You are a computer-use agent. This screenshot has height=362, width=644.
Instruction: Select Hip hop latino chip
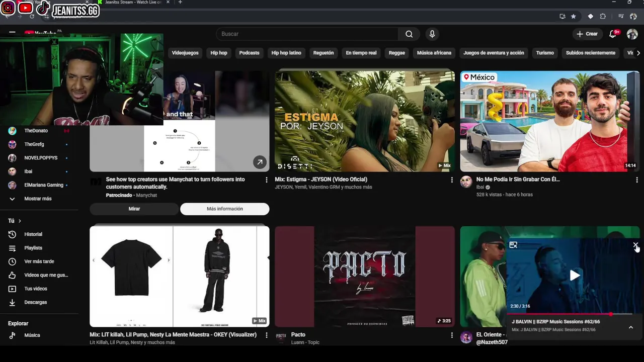tap(286, 53)
